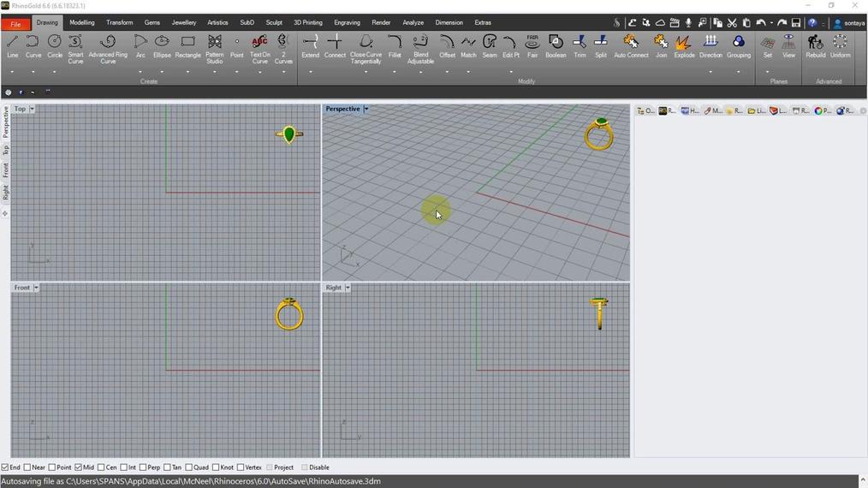Select the Split tool

(x=601, y=46)
